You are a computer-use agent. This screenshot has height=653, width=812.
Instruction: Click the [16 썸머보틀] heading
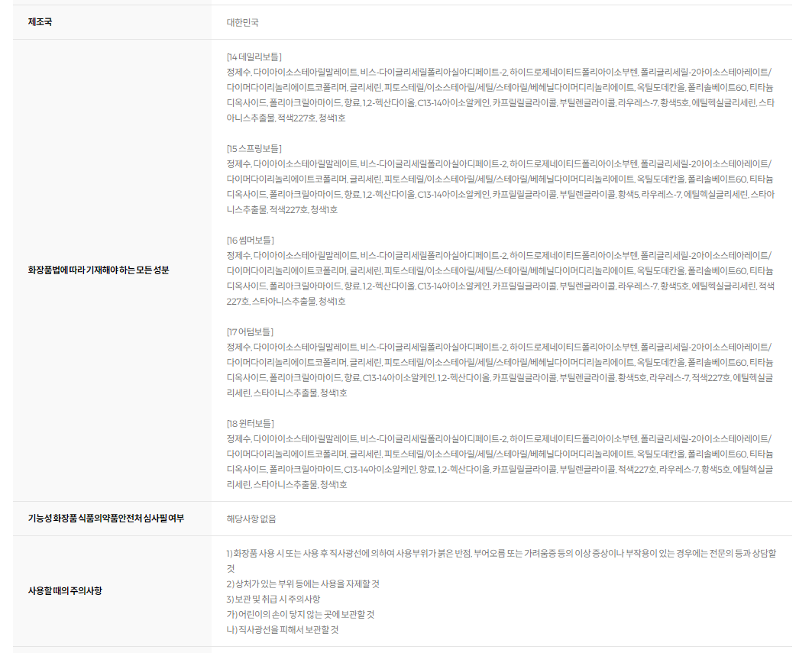[x=251, y=240]
